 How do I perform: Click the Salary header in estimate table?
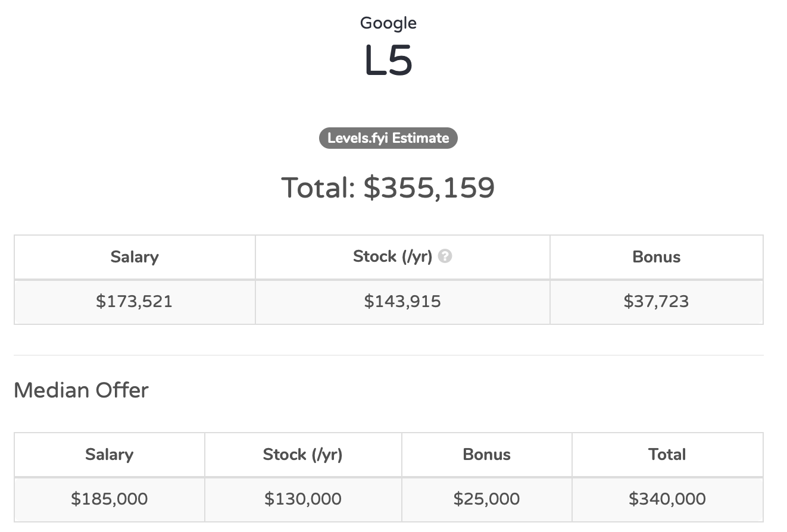(135, 257)
